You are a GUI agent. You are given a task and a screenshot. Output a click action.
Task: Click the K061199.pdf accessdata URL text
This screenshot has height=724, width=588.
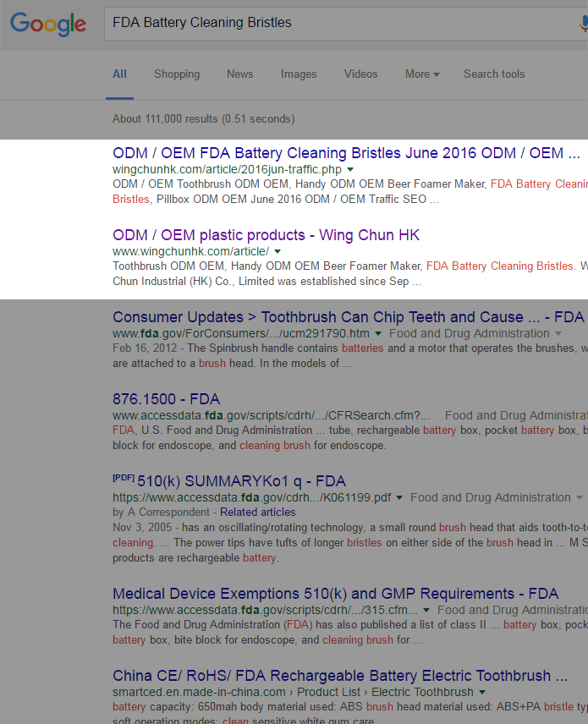coord(252,497)
